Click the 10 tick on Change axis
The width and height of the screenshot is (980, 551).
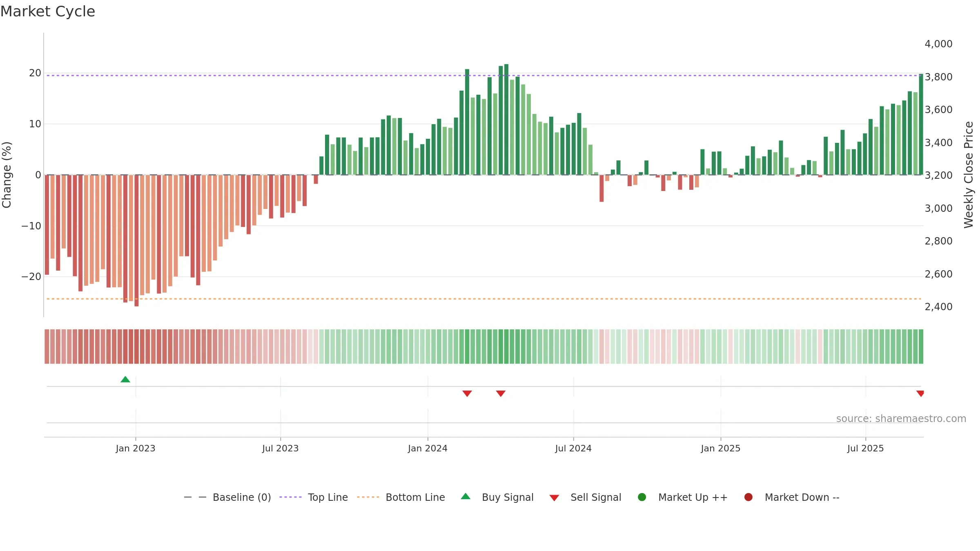coord(35,124)
